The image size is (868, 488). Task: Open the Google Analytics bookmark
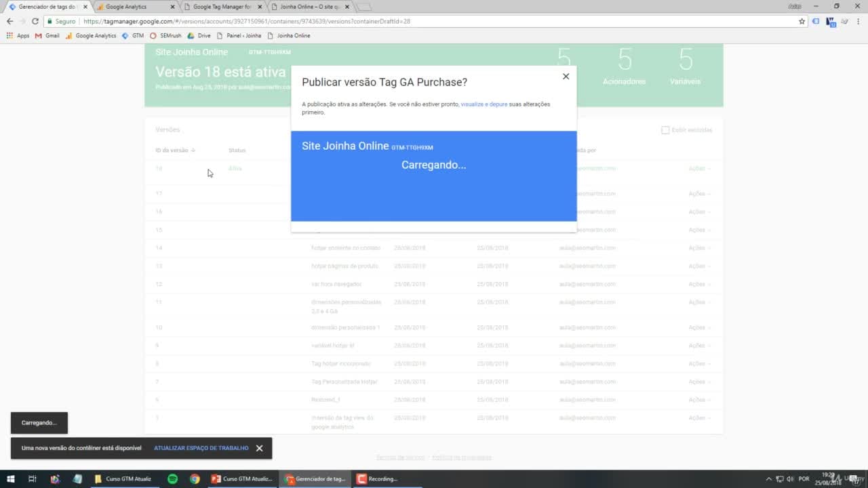point(91,35)
